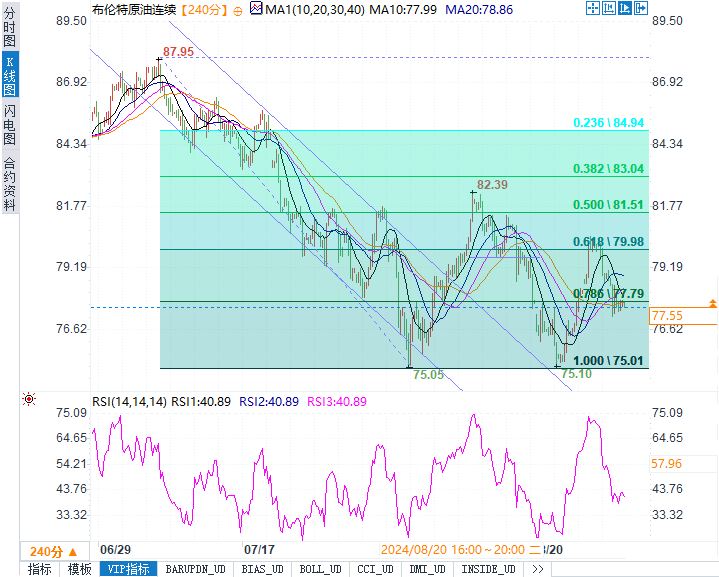Open the 模板 tab

click(x=79, y=569)
